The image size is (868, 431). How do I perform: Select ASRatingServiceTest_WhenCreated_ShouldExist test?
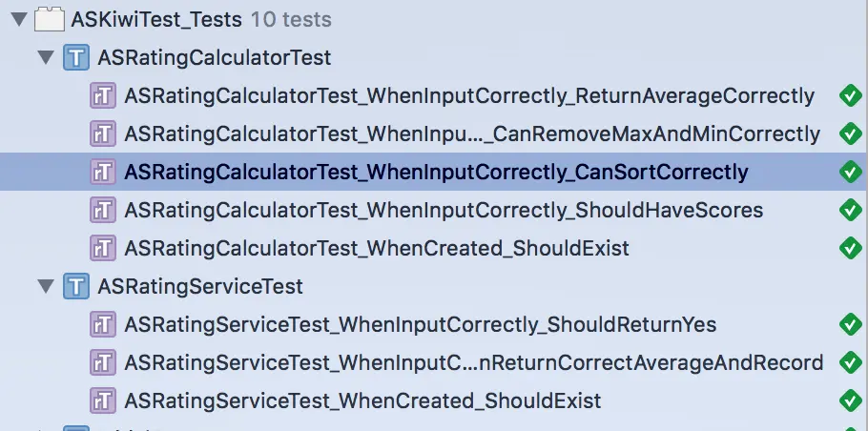[362, 400]
